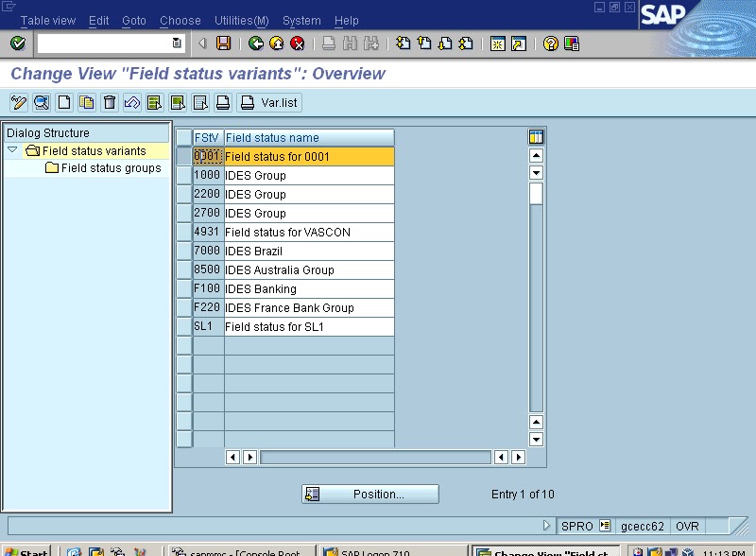Click the Position... button
This screenshot has width=756, height=556.
[x=370, y=494]
